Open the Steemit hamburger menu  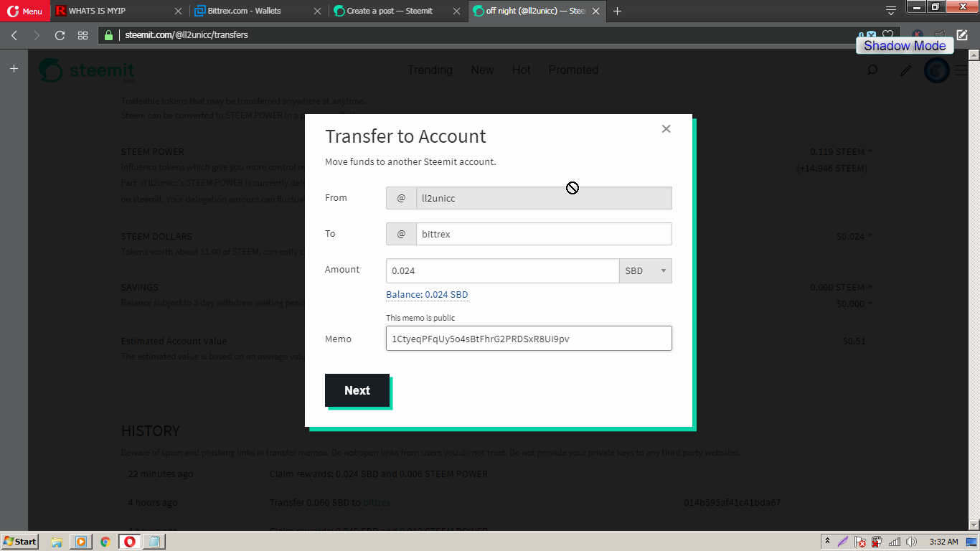[x=960, y=70]
